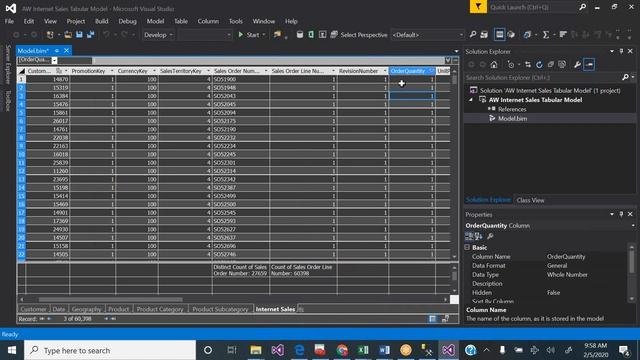The image size is (640, 360).
Task: Open the Debug menu
Action: pos(127,21)
